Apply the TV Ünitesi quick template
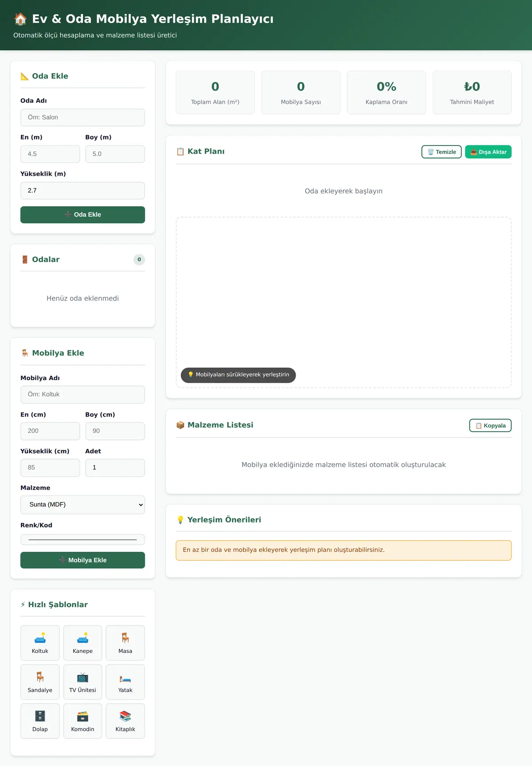532x766 pixels. (82, 682)
